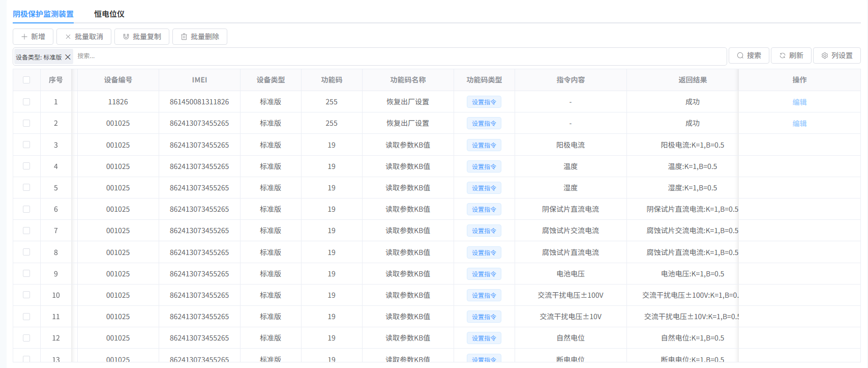Click the IMEI column header

click(x=199, y=80)
